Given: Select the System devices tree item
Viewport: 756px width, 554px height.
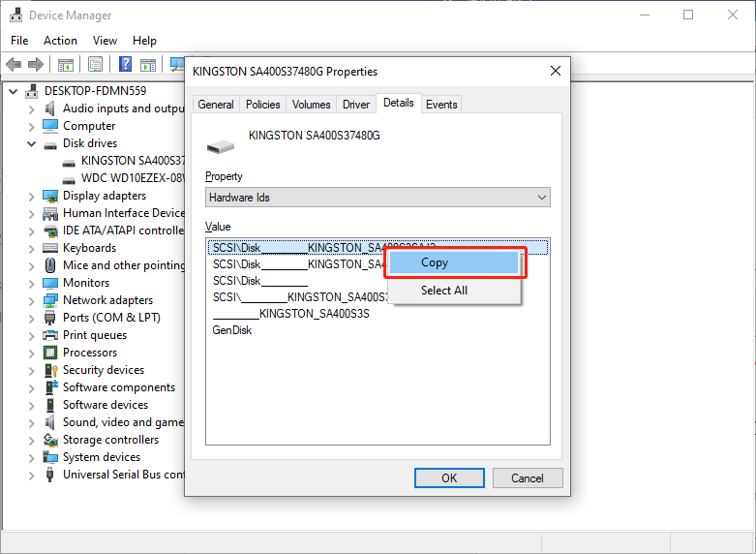Looking at the screenshot, I should [x=102, y=457].
